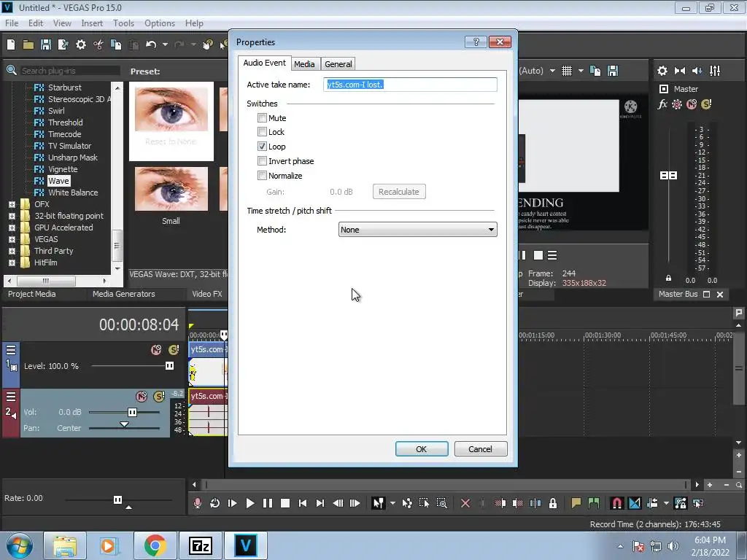Save the project with the floppy disk icon
This screenshot has height=560, width=747.
click(x=46, y=44)
